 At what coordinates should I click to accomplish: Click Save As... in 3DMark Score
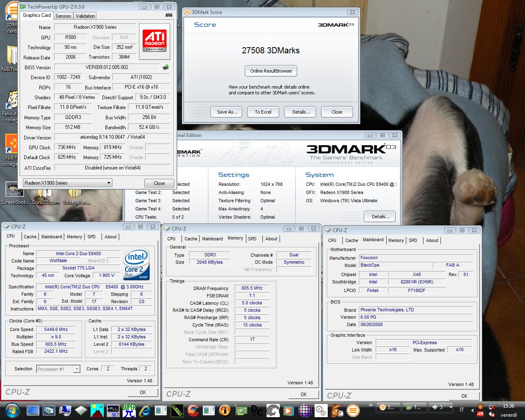pos(227,112)
